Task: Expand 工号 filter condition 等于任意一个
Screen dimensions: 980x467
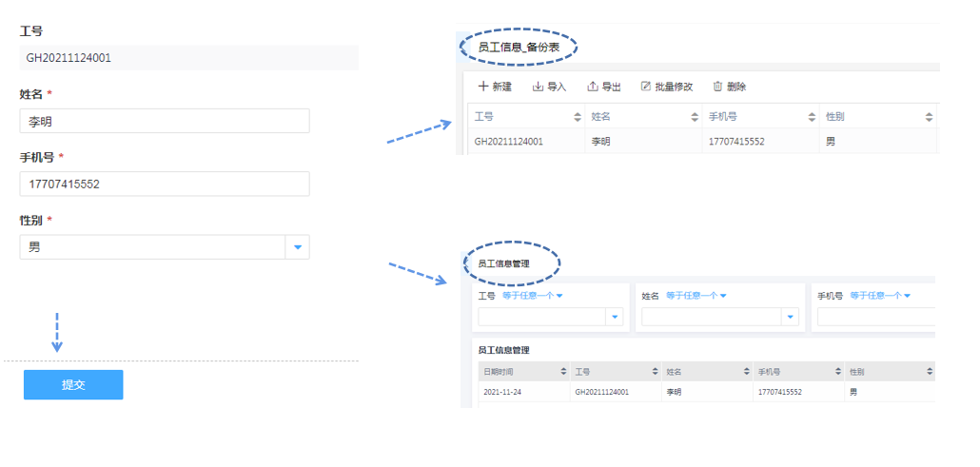Action: [533, 296]
